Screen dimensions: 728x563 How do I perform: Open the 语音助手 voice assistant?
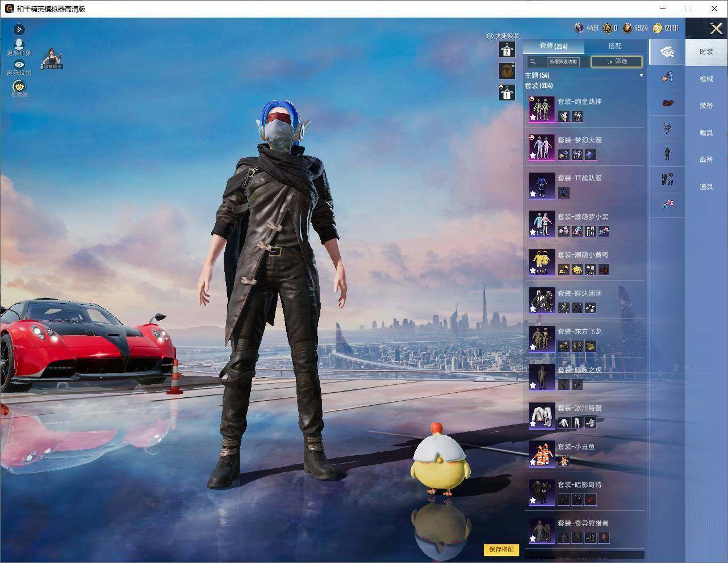coord(52,59)
